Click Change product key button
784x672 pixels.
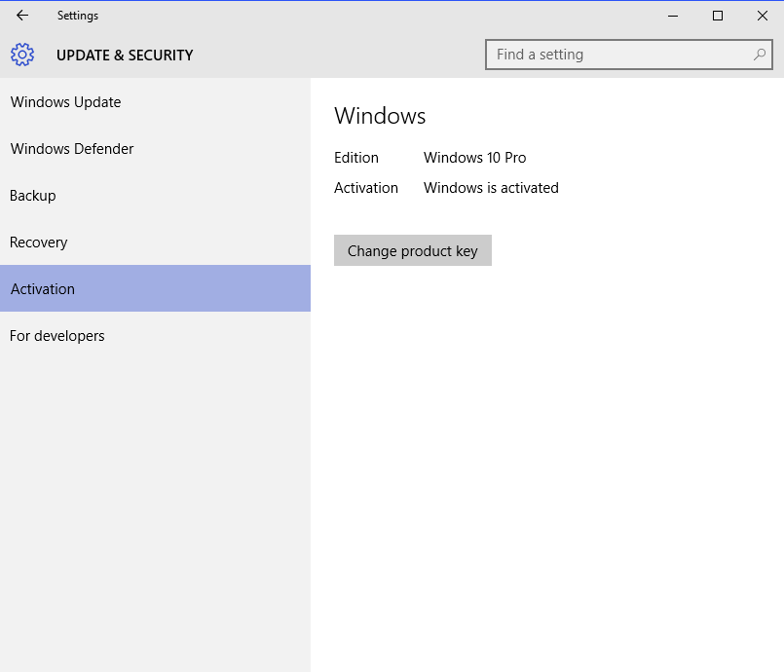pos(413,250)
